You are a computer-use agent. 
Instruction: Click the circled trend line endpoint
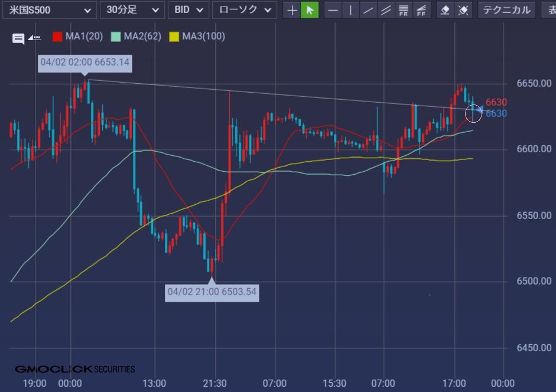click(473, 113)
